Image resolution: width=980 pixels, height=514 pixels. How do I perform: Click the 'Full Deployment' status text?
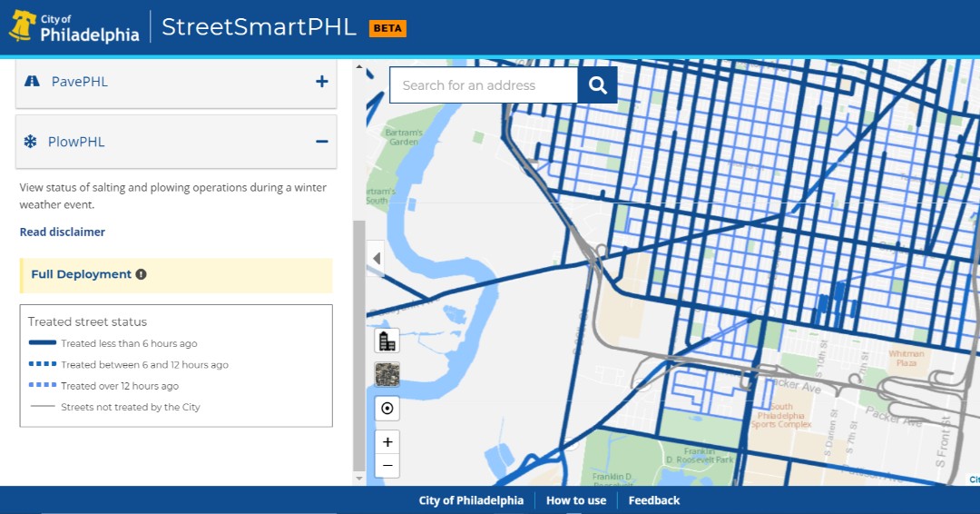coord(82,274)
